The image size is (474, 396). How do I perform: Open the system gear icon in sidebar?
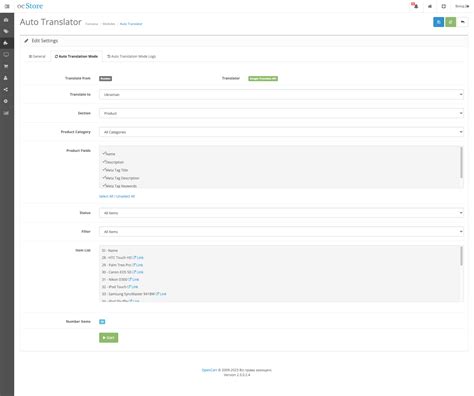coord(6,101)
